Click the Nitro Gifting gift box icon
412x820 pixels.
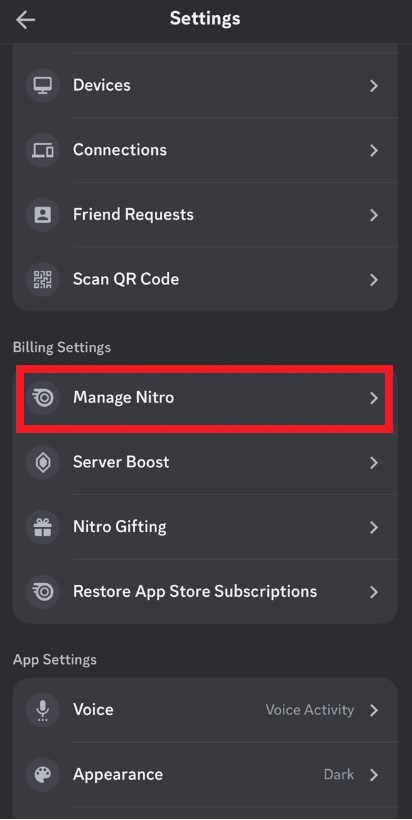pyautogui.click(x=42, y=527)
